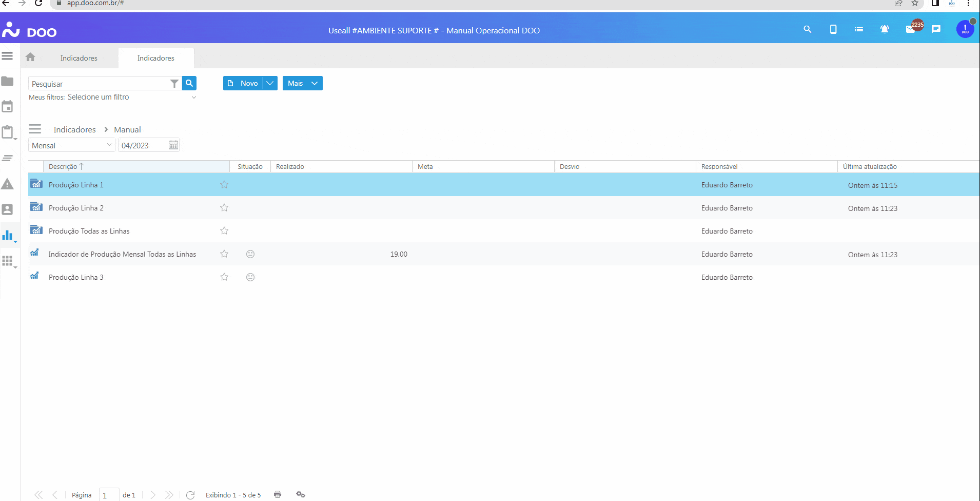This screenshot has width=980, height=501.
Task: Click Indicadores in the breadcrumb
Action: tap(74, 130)
